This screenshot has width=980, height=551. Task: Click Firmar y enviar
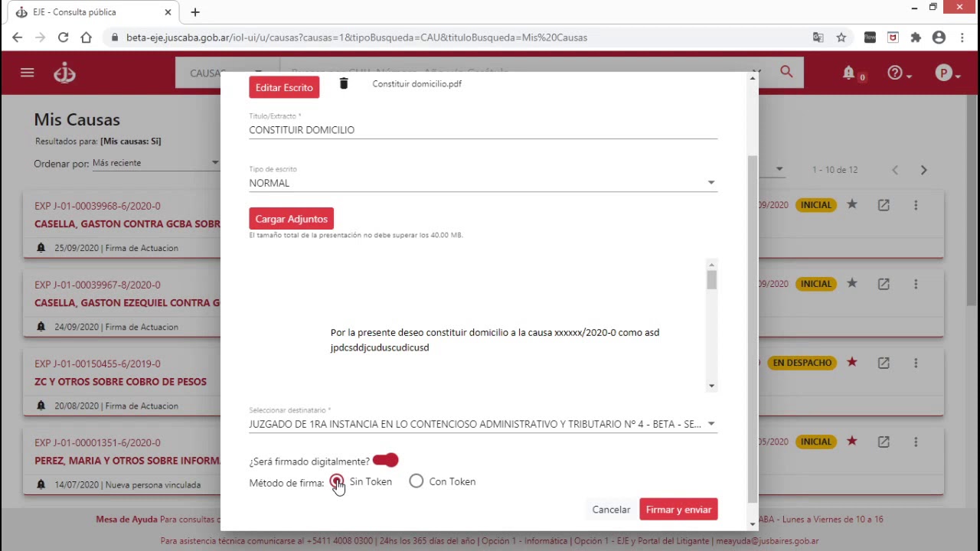[678, 510]
